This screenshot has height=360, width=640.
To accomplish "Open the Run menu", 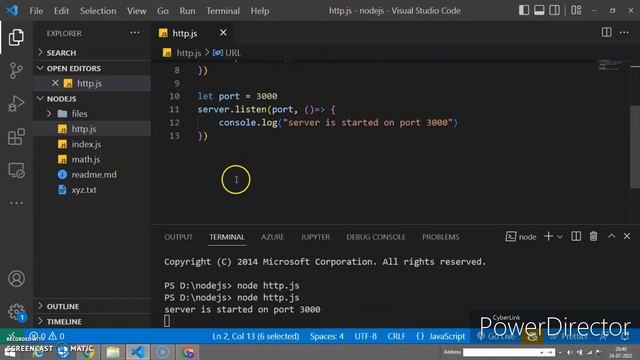I will click(x=187, y=11).
